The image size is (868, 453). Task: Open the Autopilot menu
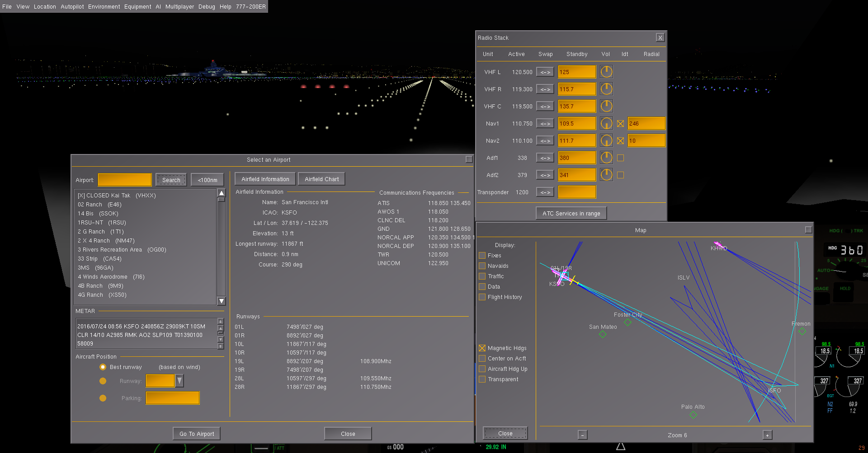72,6
